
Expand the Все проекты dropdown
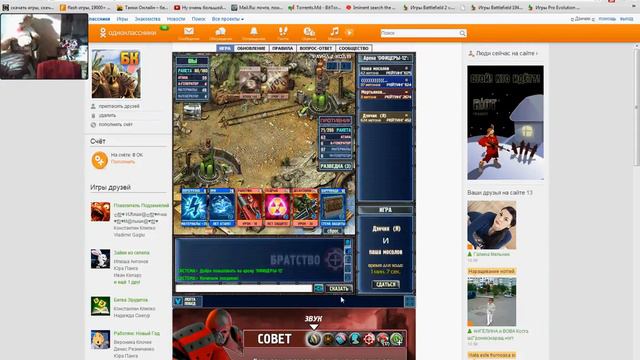228,19
